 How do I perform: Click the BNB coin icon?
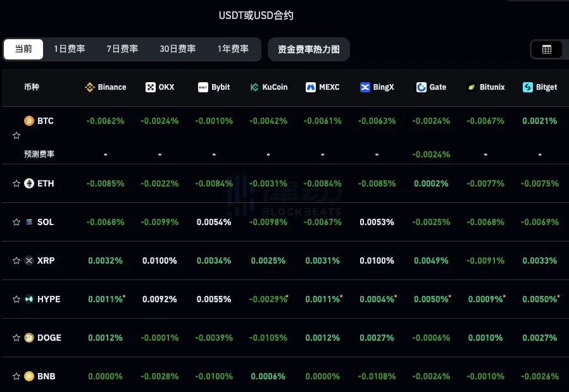coord(29,376)
